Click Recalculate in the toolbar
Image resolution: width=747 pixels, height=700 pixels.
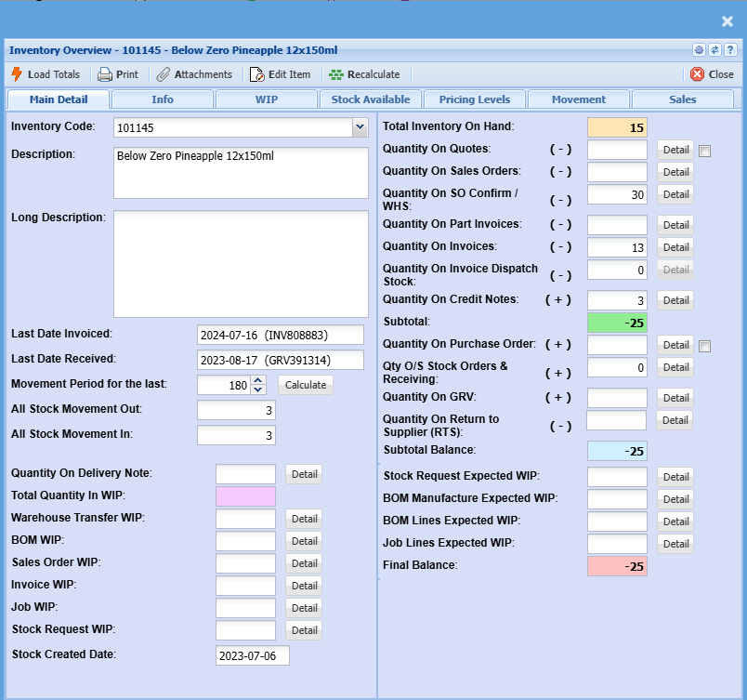[x=365, y=74]
